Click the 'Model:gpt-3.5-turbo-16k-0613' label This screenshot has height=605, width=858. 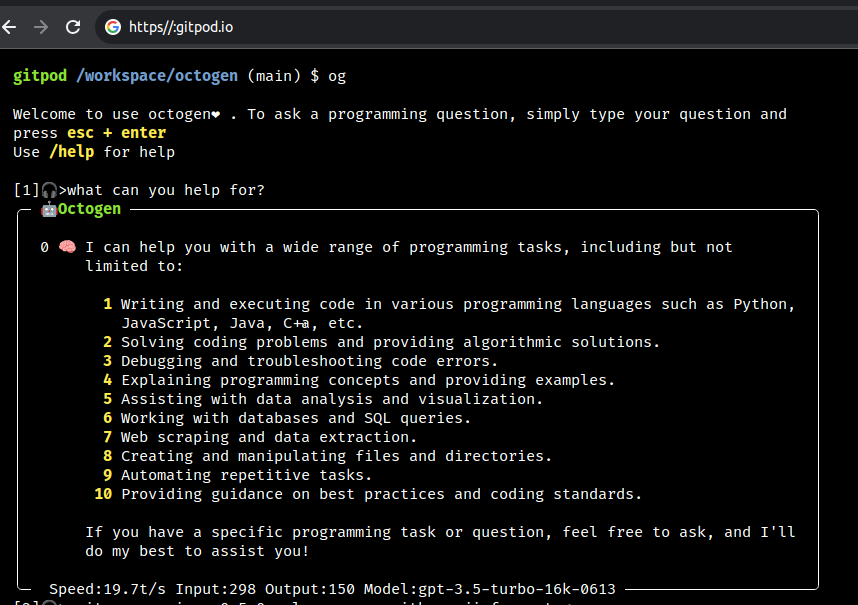[x=490, y=589]
